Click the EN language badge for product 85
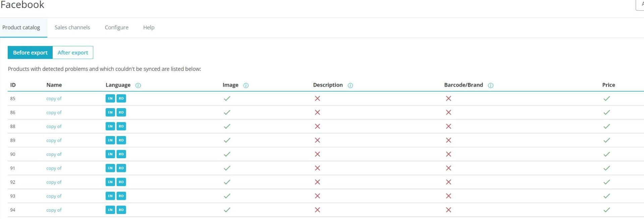 110,98
